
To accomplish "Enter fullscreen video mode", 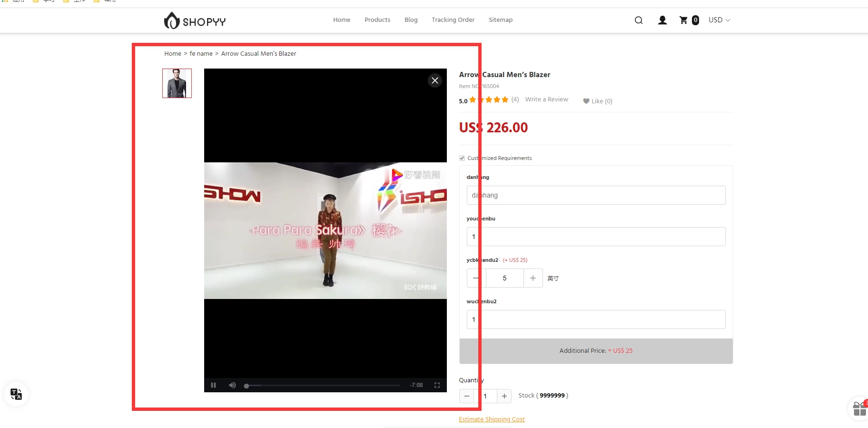I will pos(437,385).
